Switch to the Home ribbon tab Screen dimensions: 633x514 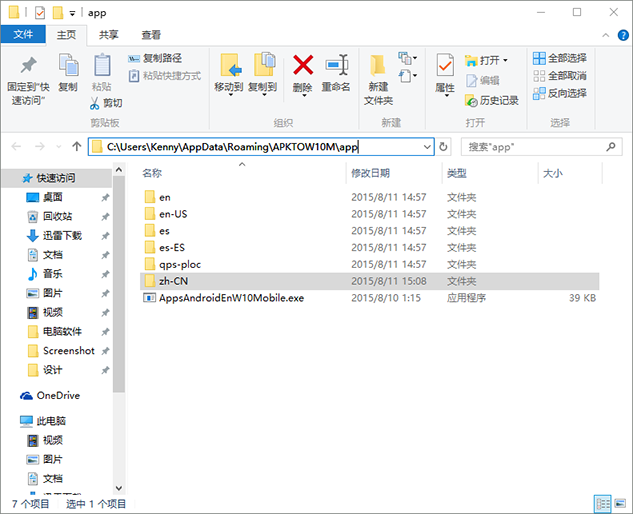(x=66, y=35)
